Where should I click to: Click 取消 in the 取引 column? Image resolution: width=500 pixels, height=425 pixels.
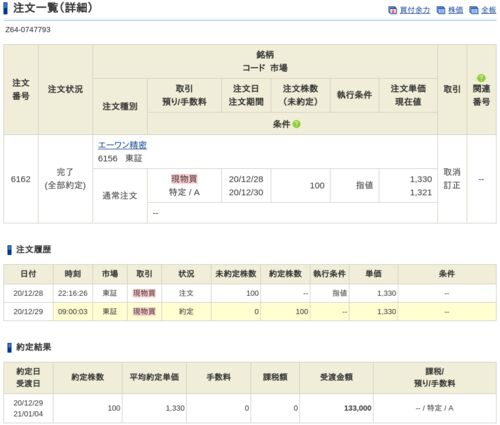point(452,172)
